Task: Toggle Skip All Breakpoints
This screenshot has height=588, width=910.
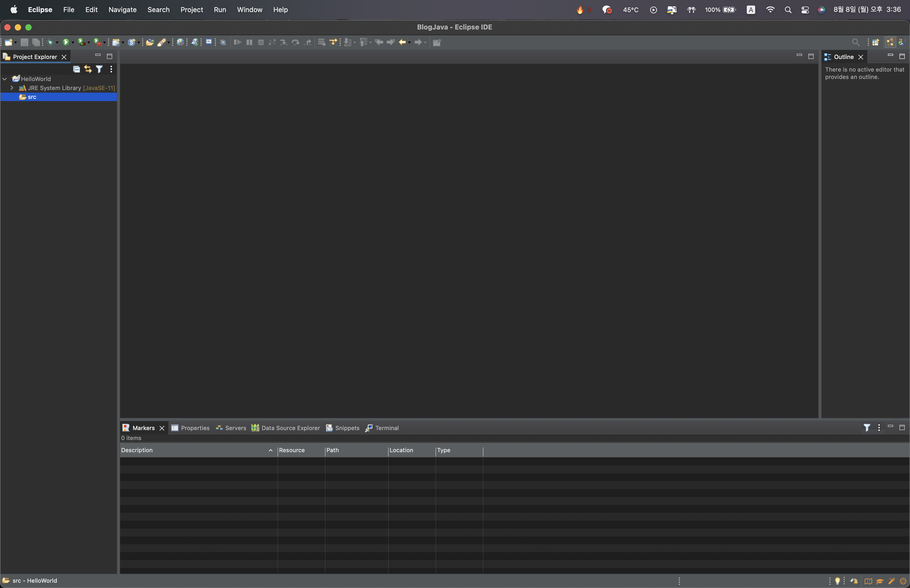Action: click(223, 42)
